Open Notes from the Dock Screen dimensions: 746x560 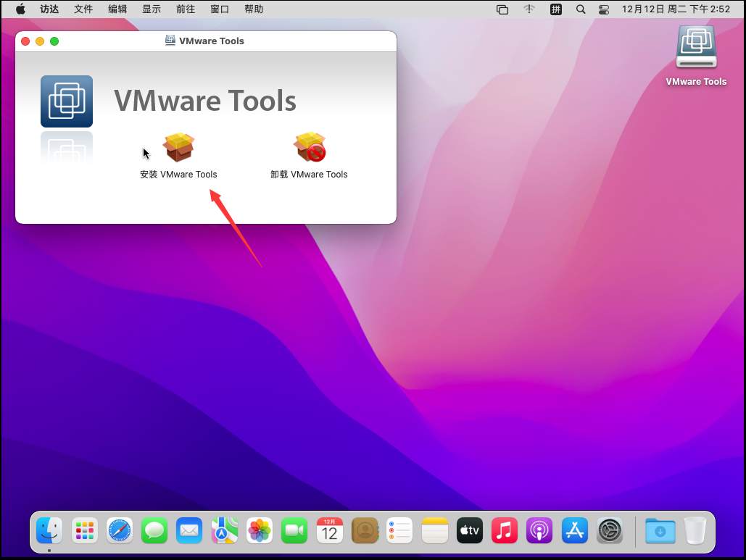pyautogui.click(x=435, y=530)
